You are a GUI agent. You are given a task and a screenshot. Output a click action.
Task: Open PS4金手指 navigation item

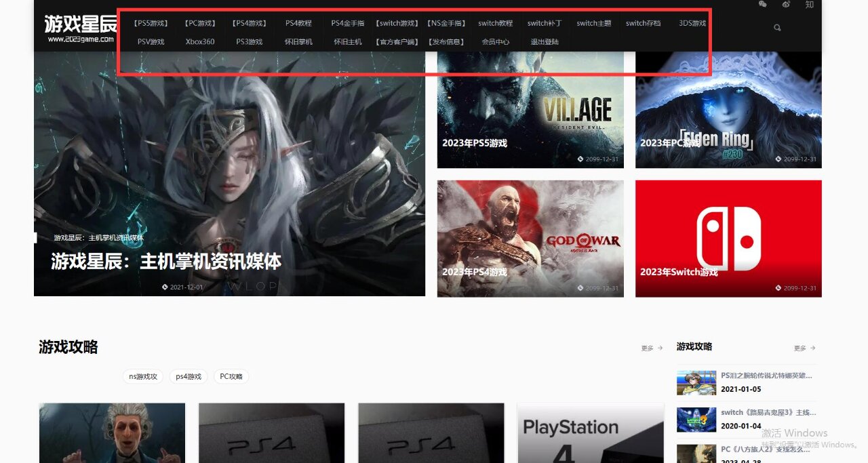click(x=347, y=23)
